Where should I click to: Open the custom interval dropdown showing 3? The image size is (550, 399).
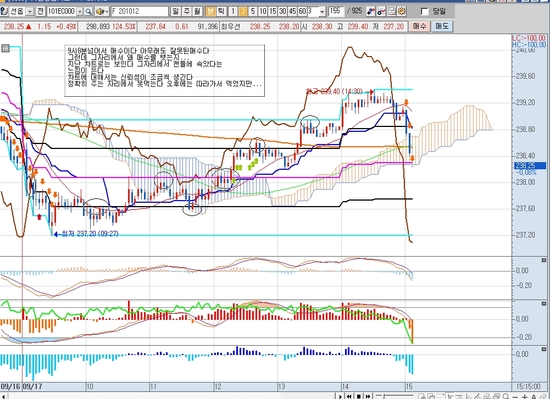click(322, 12)
